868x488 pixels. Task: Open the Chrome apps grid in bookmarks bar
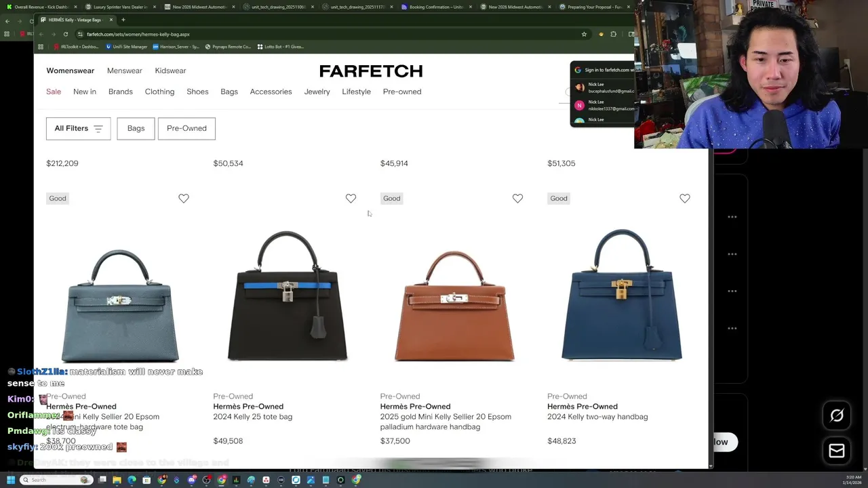coord(41,47)
